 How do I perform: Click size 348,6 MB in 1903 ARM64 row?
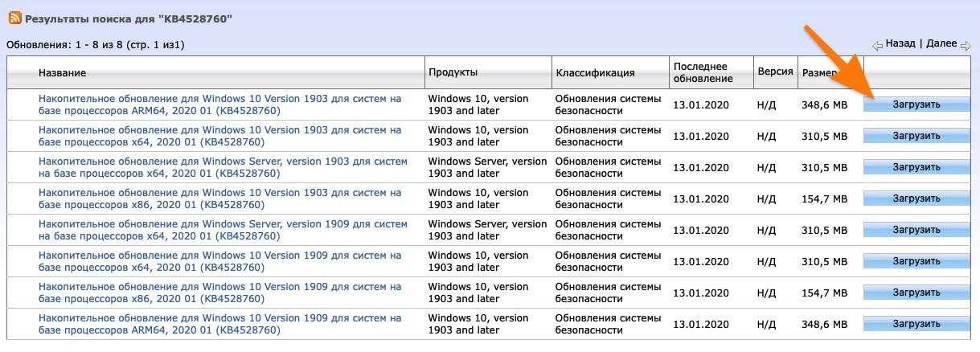click(824, 104)
